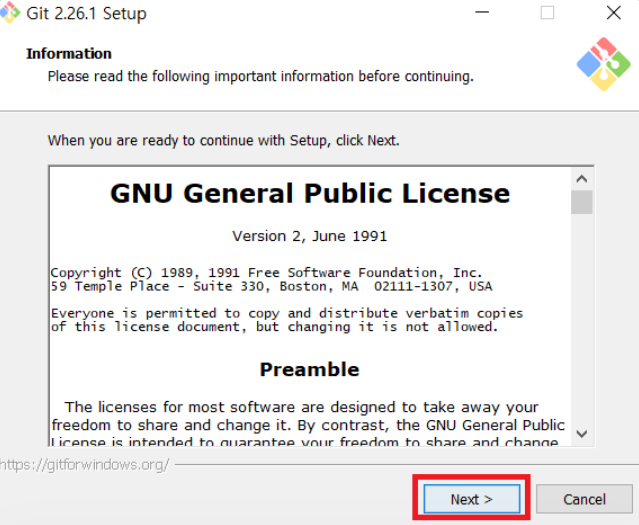
Task: Click the 'Version 2, June 1991' text
Action: tap(310, 236)
